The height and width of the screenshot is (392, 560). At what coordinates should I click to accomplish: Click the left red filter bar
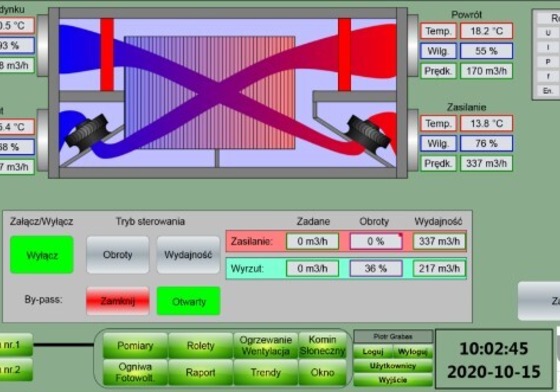click(107, 55)
